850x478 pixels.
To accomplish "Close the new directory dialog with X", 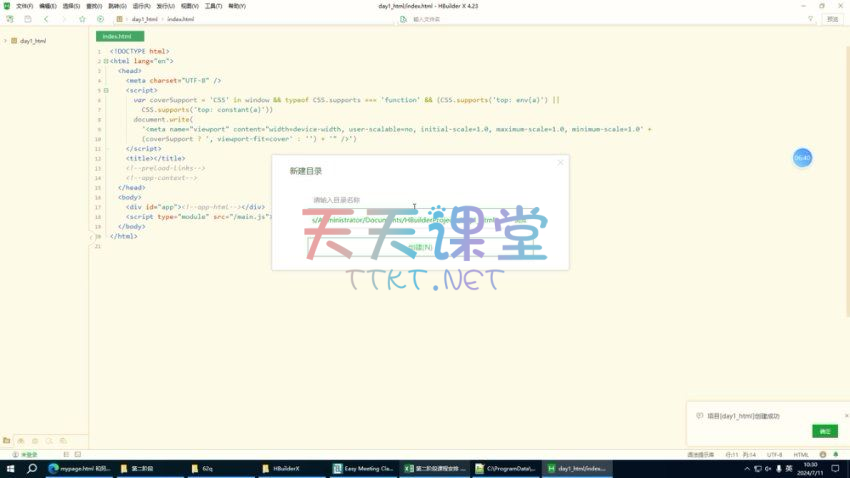I will click(560, 162).
